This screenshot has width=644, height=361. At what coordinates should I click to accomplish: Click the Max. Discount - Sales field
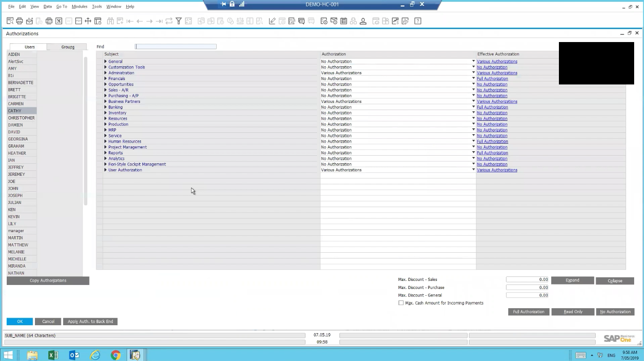[x=527, y=280]
